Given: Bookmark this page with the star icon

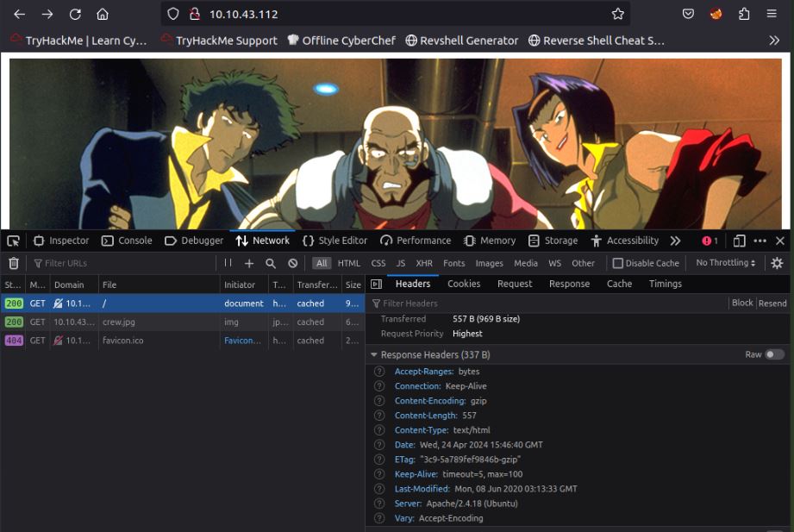Looking at the screenshot, I should coord(618,14).
